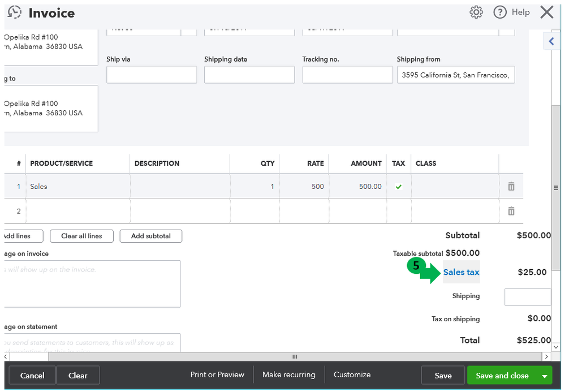This screenshot has width=565, height=392.
Task: Click the Clear all lines button
Action: click(x=81, y=236)
